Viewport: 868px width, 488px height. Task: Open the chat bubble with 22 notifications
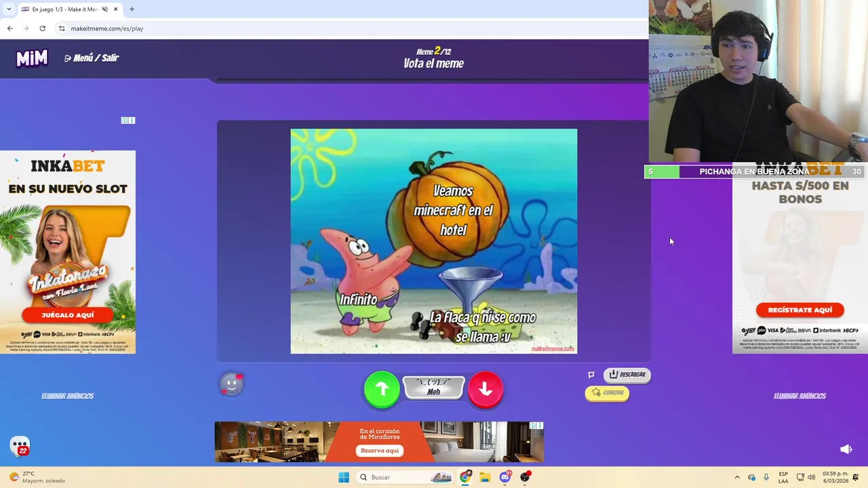20,446
